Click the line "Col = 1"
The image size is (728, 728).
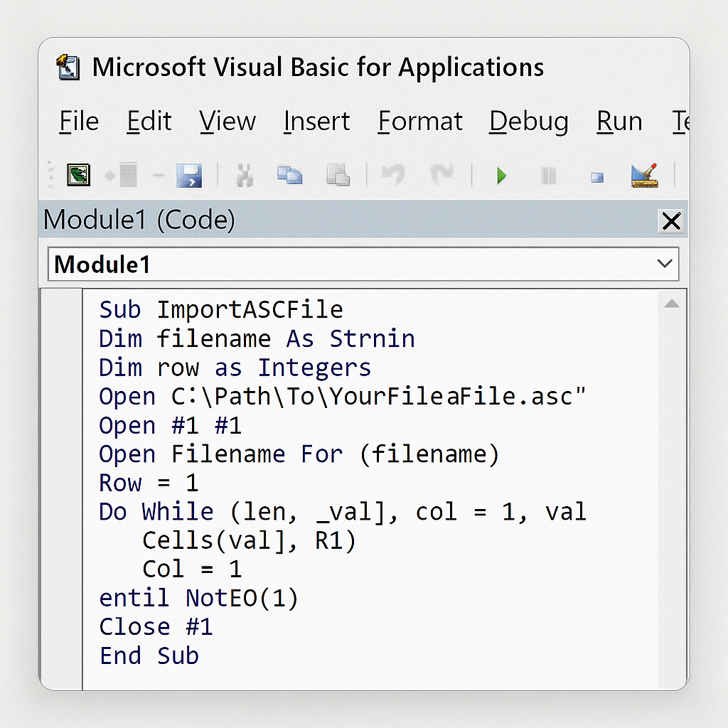tap(192, 569)
